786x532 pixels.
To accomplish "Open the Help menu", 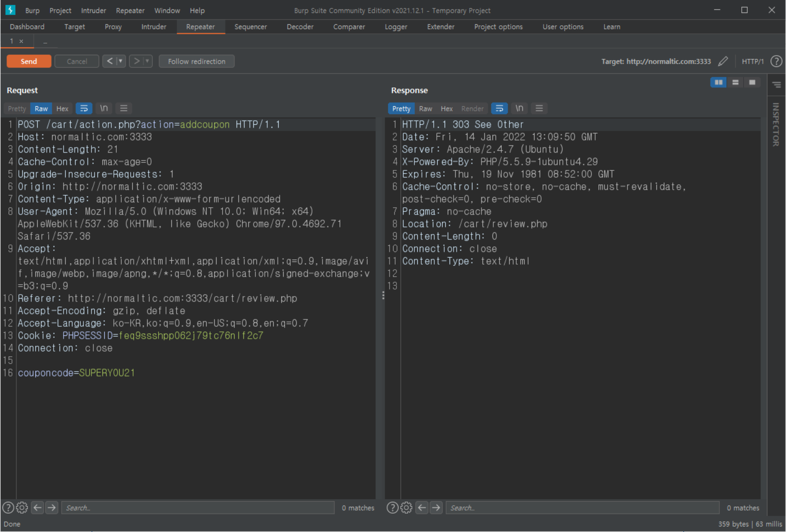I will pos(197,10).
